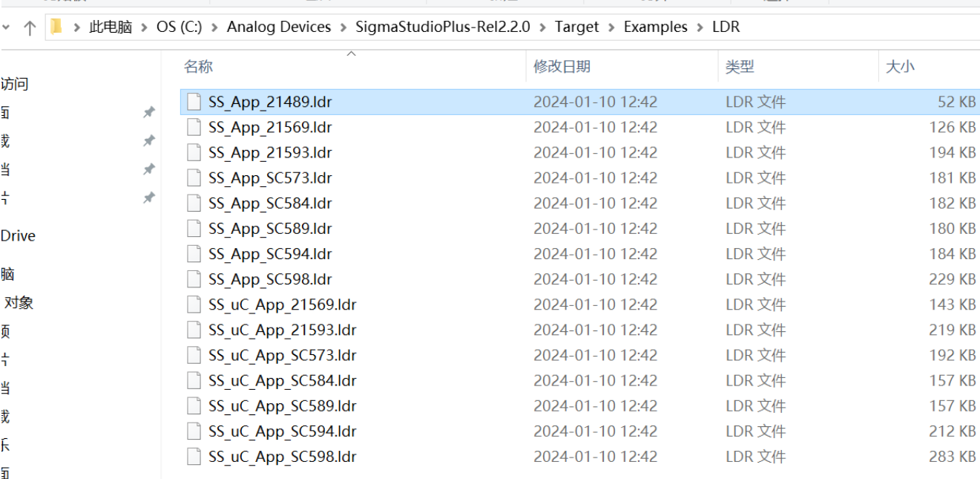
Task: Open SigmaStudioPlus-Rel2.2.0 breadcrumb segment
Action: [x=443, y=27]
